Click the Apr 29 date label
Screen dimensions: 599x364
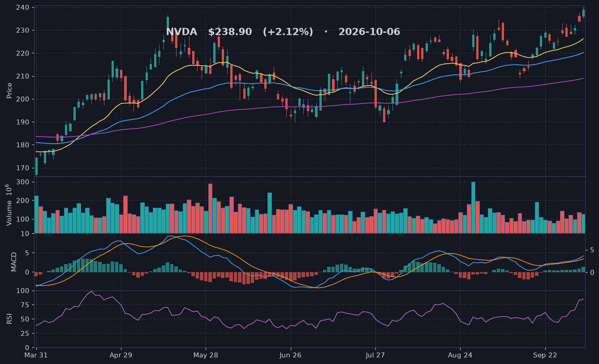tap(121, 355)
